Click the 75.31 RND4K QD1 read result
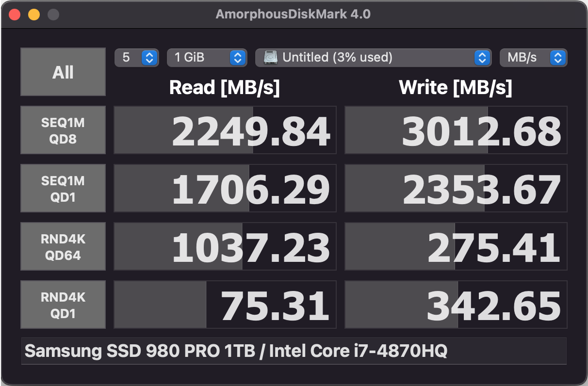The height and width of the screenshot is (386, 588). 224,304
